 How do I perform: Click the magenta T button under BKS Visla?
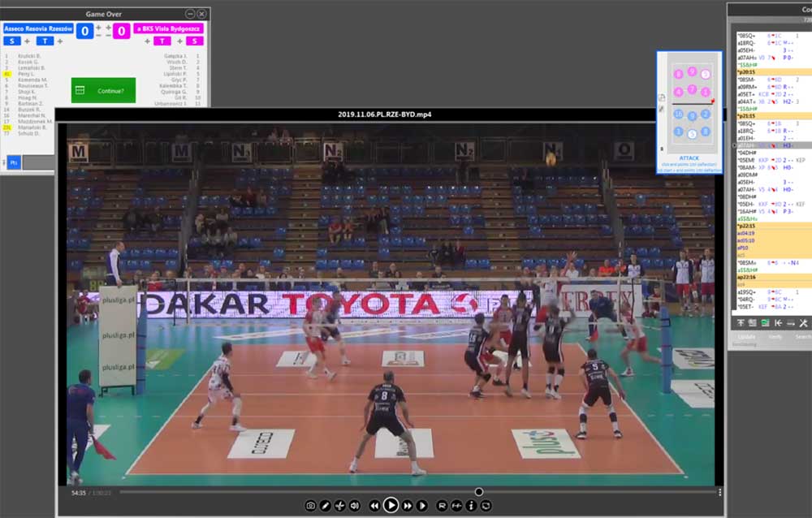(x=163, y=41)
